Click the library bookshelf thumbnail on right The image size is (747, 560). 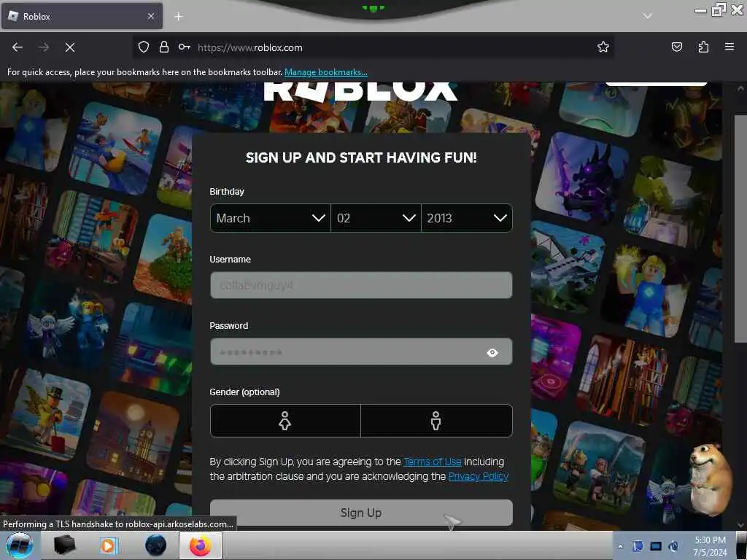622,380
